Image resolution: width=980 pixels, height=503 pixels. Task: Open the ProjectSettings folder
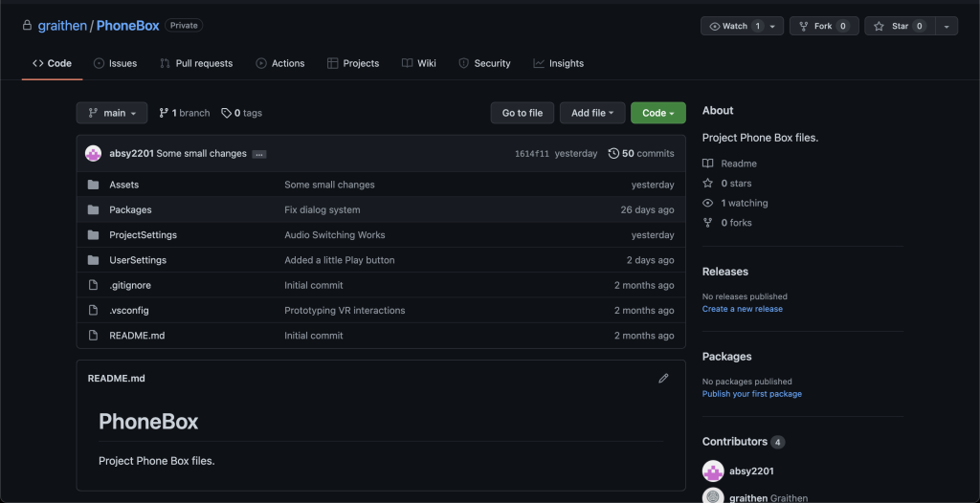[x=144, y=235]
